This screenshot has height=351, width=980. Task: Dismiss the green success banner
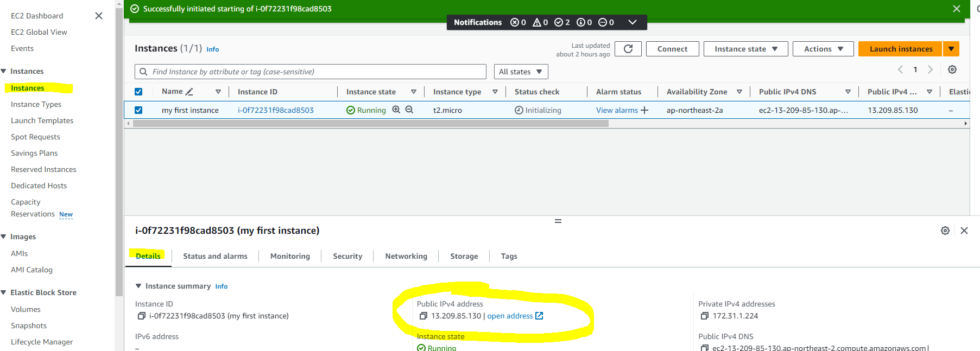(x=957, y=9)
